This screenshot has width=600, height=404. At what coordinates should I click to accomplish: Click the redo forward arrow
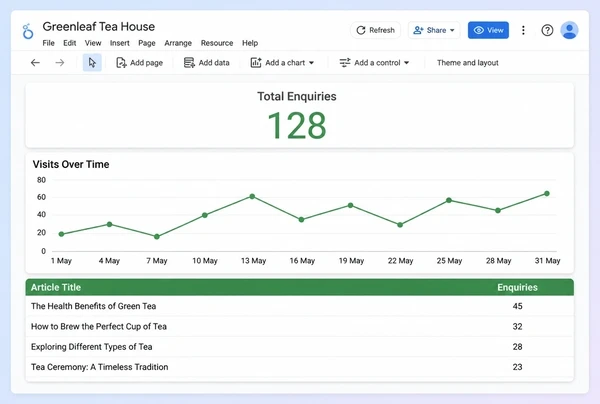coord(60,63)
